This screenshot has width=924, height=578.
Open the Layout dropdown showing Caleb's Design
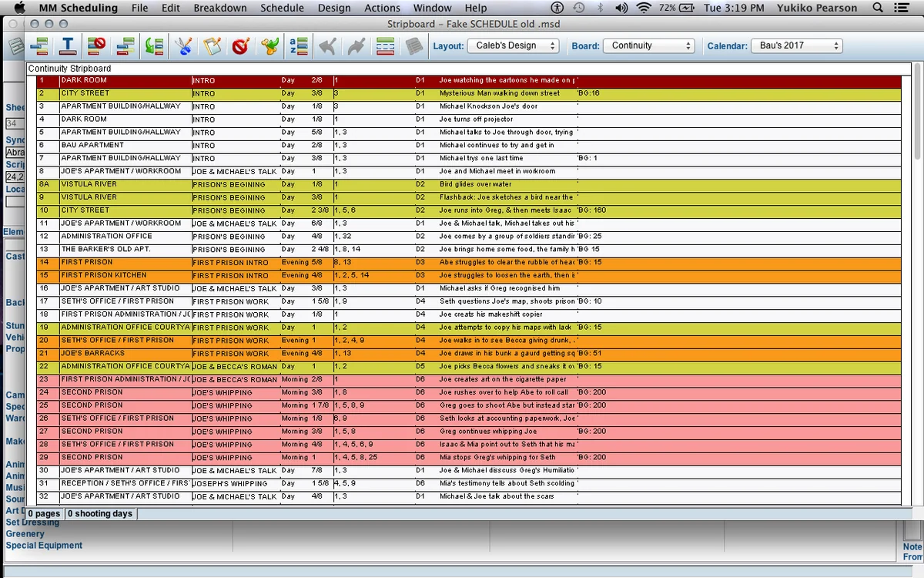[x=513, y=46]
